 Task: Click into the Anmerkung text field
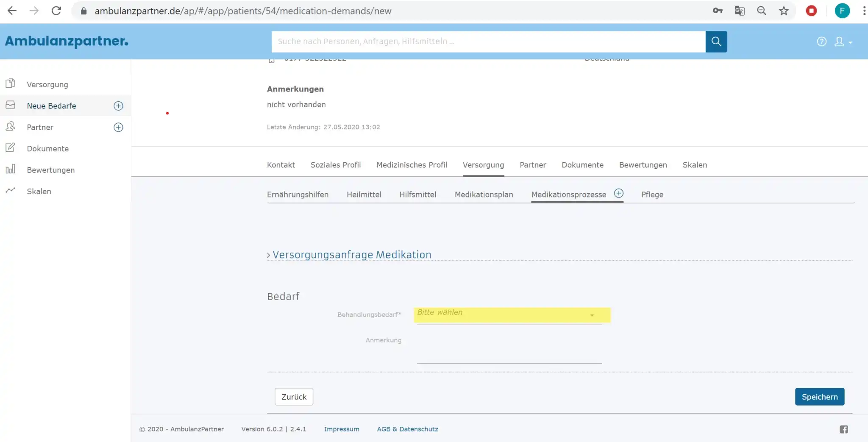point(509,350)
